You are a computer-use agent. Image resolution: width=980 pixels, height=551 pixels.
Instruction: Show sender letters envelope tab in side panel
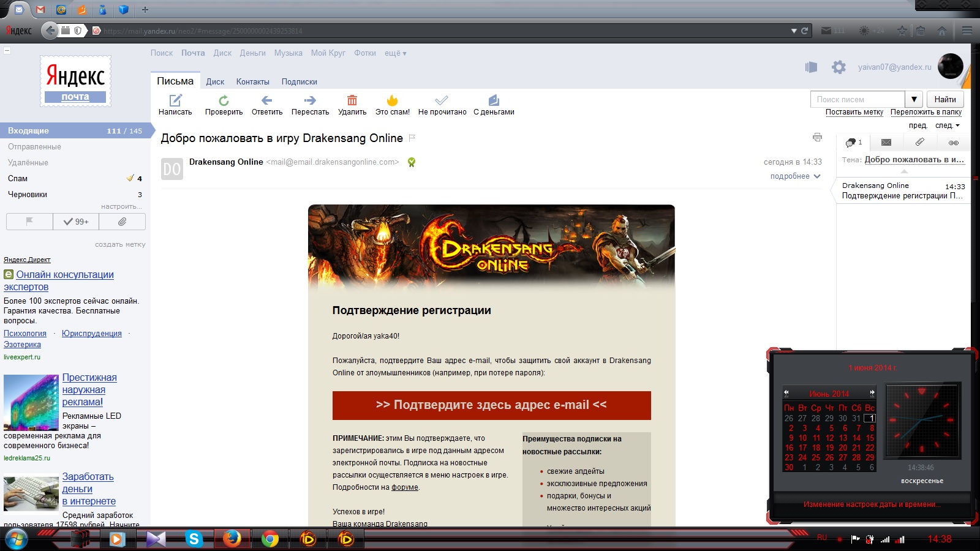click(886, 143)
